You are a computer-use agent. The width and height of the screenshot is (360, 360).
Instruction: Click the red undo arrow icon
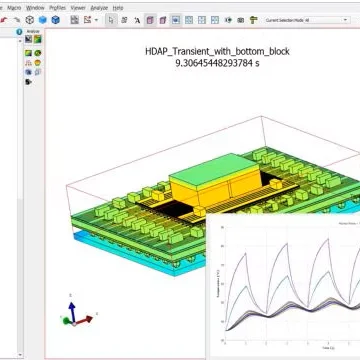click(x=4, y=20)
